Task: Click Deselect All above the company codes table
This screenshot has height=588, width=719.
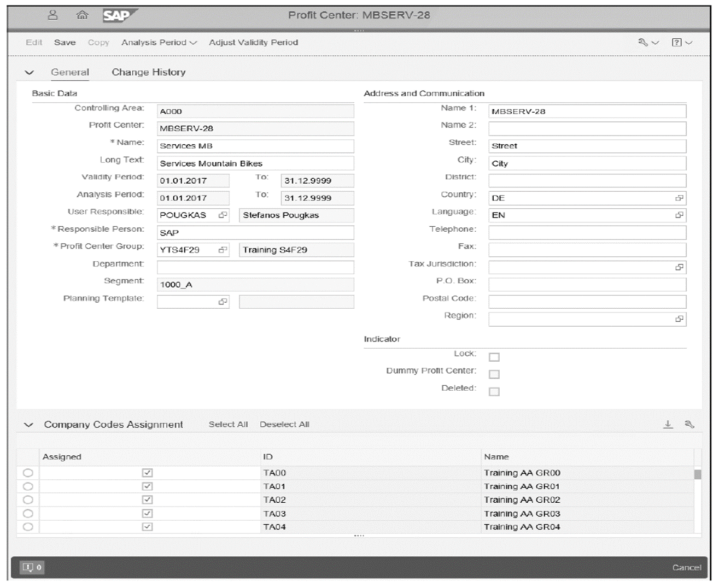Action: pyautogui.click(x=284, y=424)
